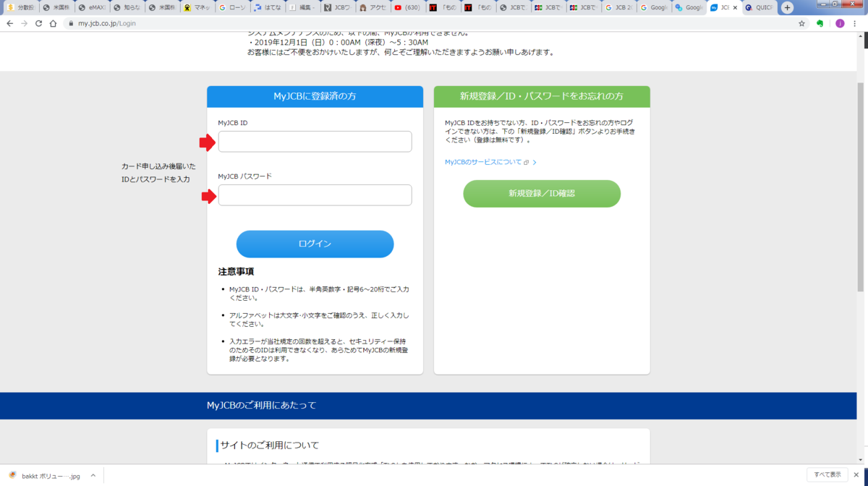Open the MyJCBのサービスについて link

[x=490, y=163]
